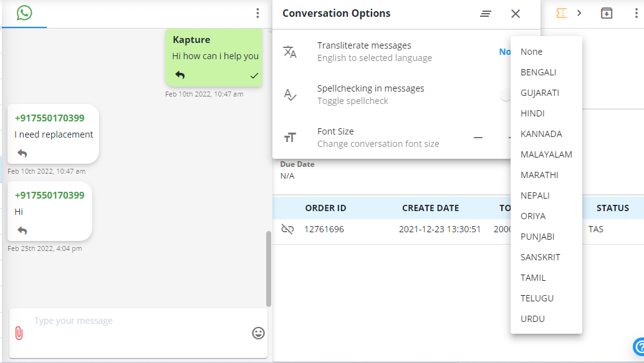Click sender number on 'I need replacement'
This screenshot has height=363, width=644.
tap(50, 118)
